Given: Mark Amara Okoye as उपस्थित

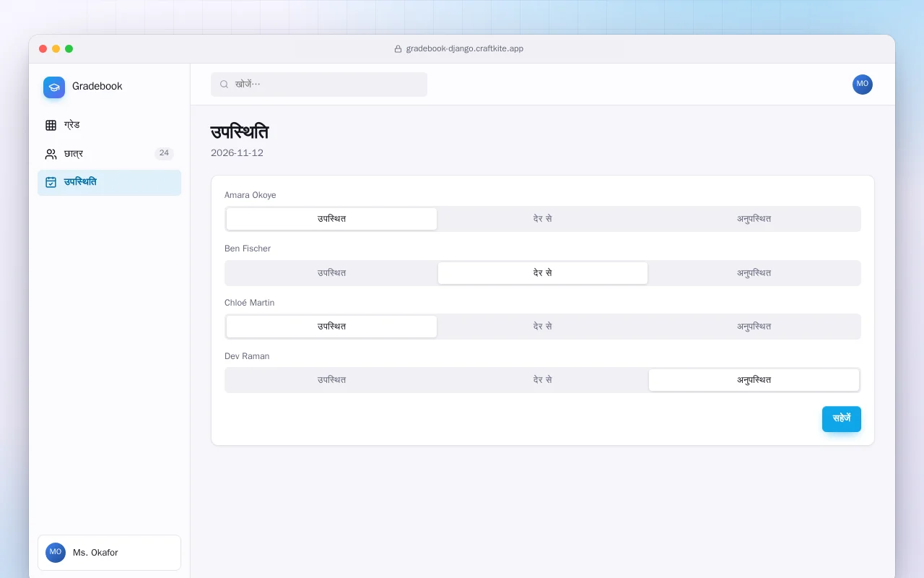Looking at the screenshot, I should click(x=331, y=219).
